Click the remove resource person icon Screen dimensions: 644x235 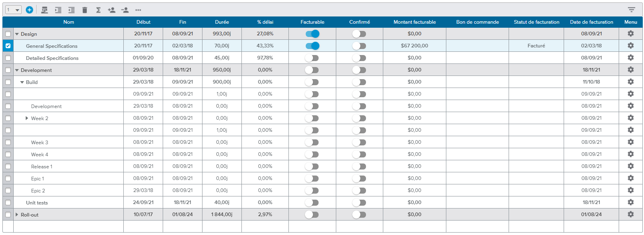[x=125, y=10]
